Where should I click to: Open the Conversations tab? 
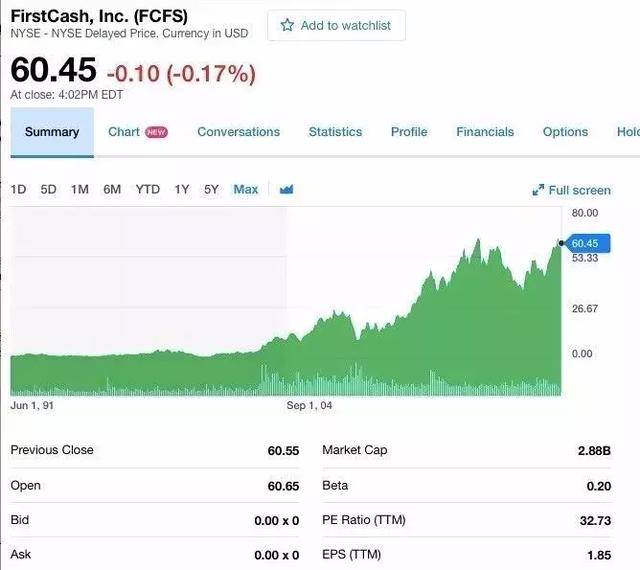click(239, 132)
